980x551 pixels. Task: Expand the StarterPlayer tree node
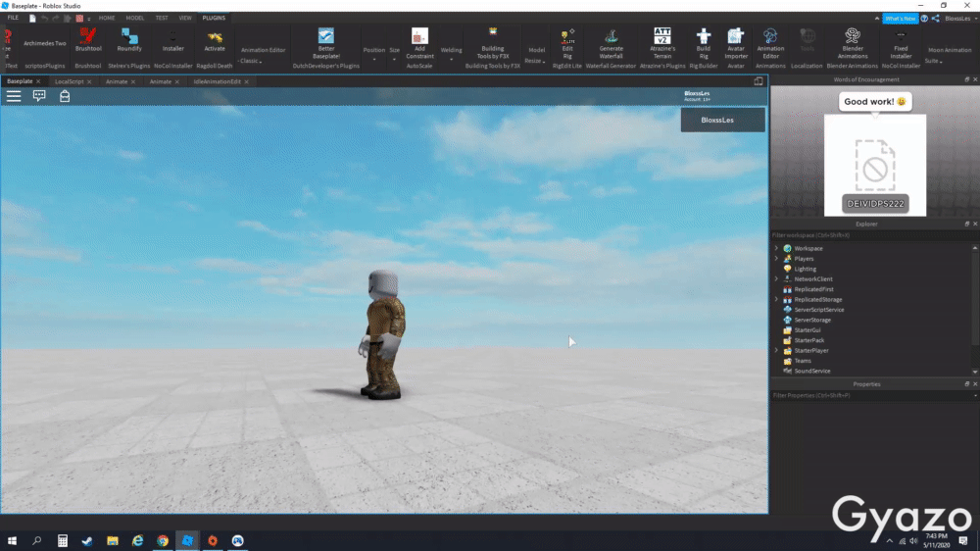(x=777, y=350)
